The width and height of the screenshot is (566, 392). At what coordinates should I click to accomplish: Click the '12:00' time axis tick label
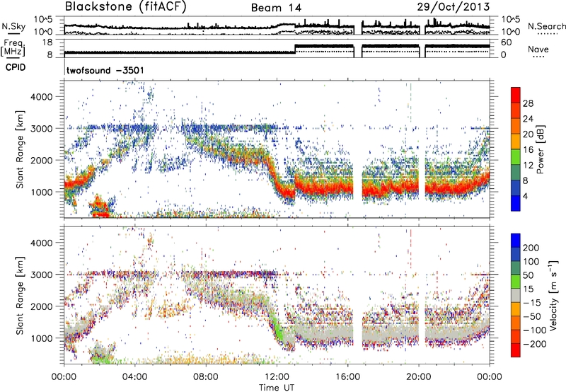pyautogui.click(x=277, y=377)
